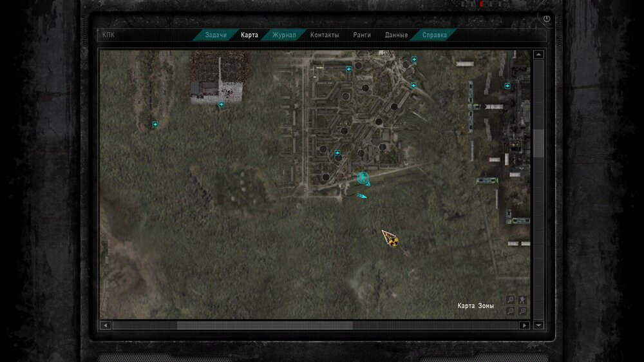Image resolution: width=644 pixels, height=362 pixels.
Task: Center map on player via stalker figure icon
Action: pyautogui.click(x=522, y=300)
